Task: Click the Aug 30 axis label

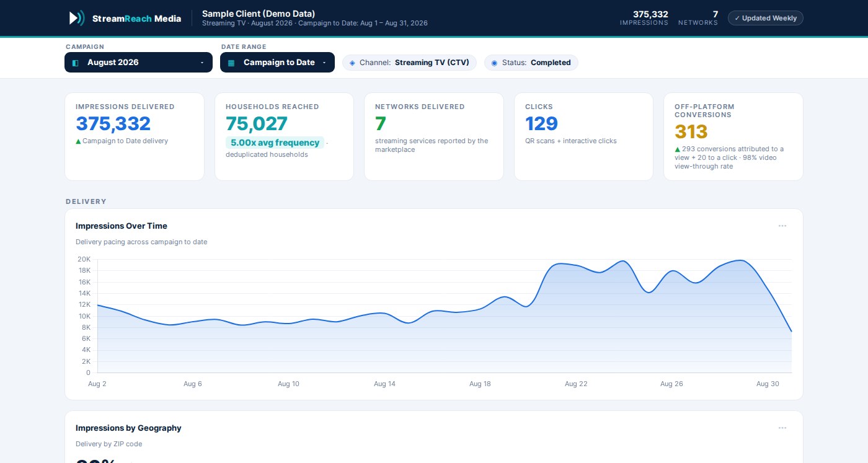Action: point(768,384)
